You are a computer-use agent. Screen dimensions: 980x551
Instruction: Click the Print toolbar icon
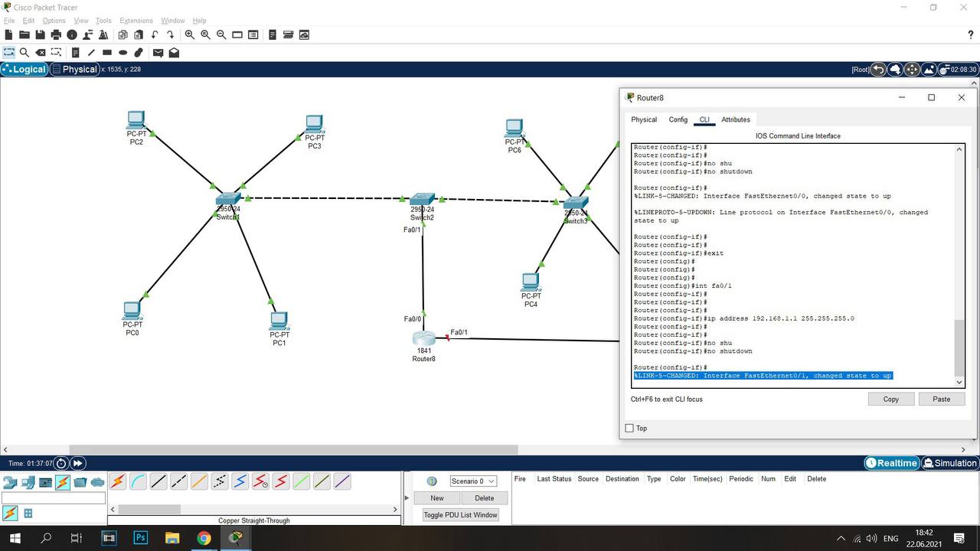56,34
